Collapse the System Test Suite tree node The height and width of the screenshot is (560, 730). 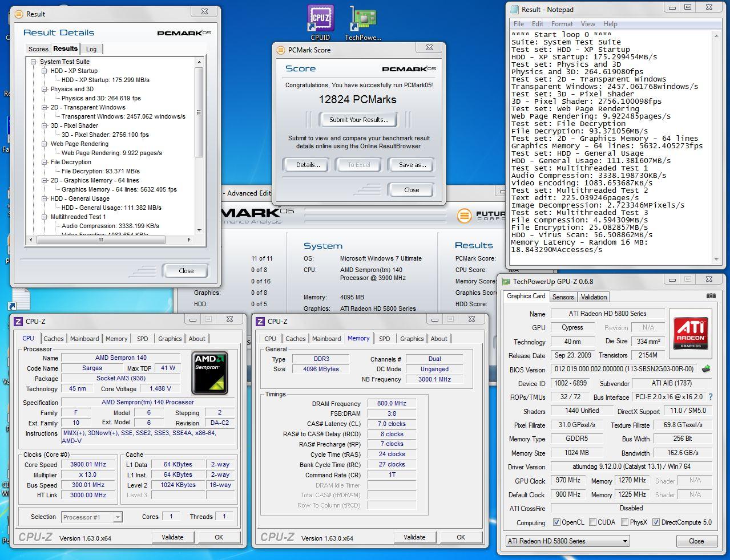pos(34,62)
